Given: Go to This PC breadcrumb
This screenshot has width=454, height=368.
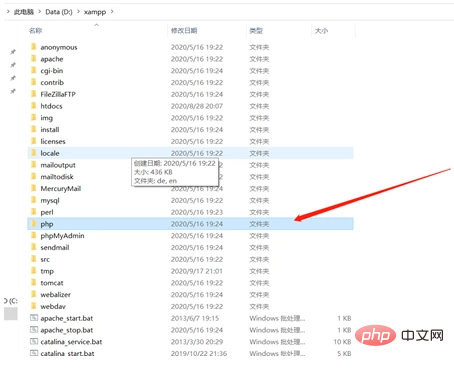Looking at the screenshot, I should [24, 12].
